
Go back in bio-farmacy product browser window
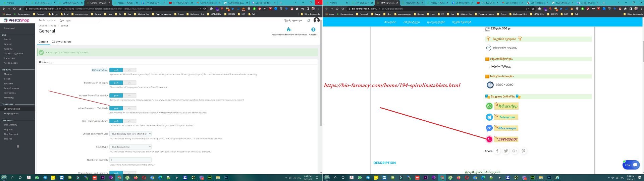click(x=326, y=9)
